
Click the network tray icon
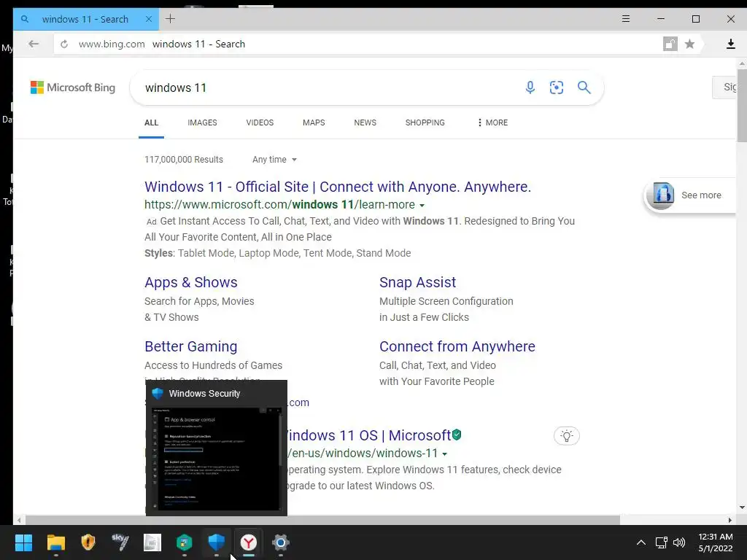coord(661,542)
